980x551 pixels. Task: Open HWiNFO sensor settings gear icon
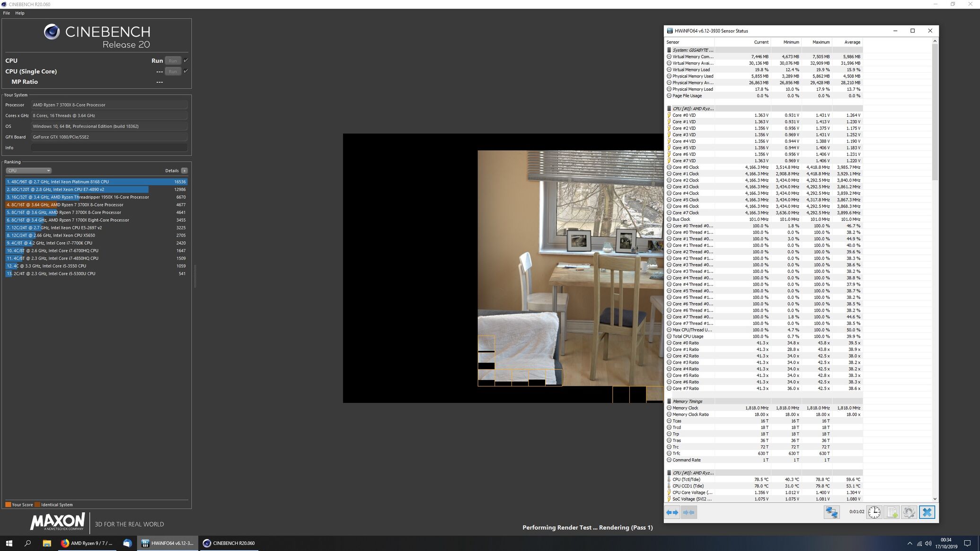(909, 512)
